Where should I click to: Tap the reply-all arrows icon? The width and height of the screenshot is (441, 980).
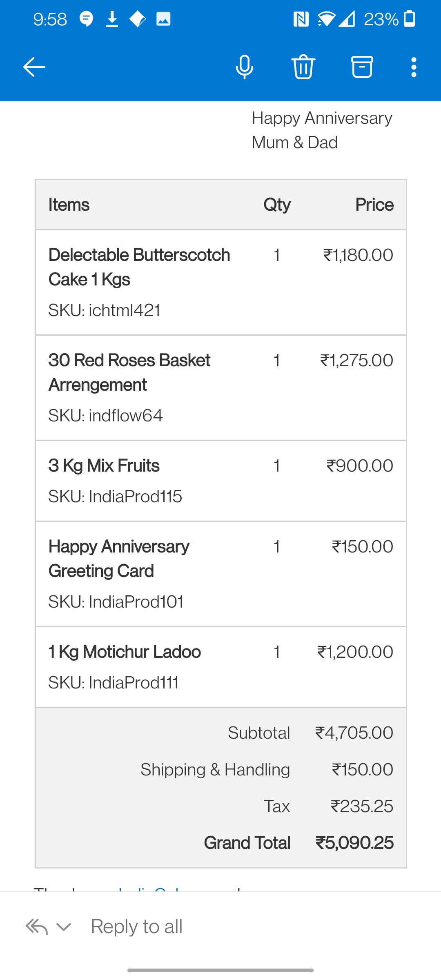click(37, 927)
